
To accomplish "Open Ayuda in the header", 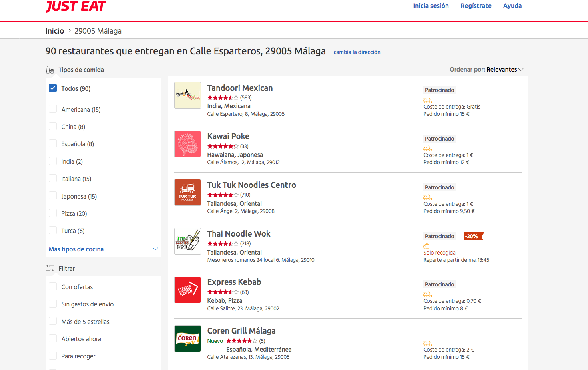I will (x=512, y=6).
